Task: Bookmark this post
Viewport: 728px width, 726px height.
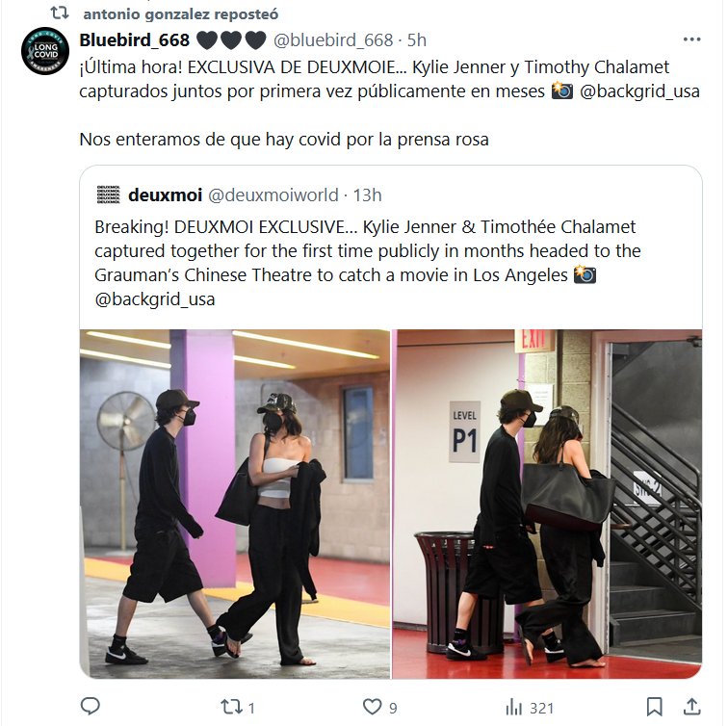Action: (654, 707)
